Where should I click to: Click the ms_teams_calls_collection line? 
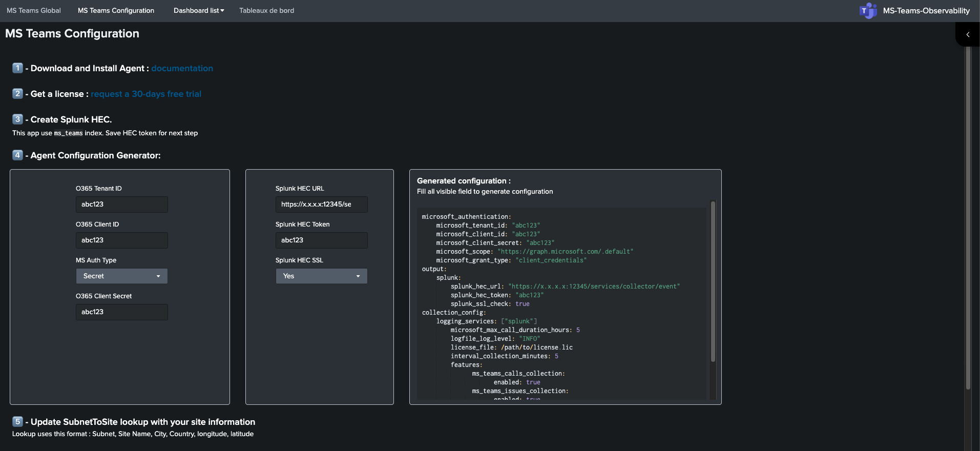click(x=518, y=374)
